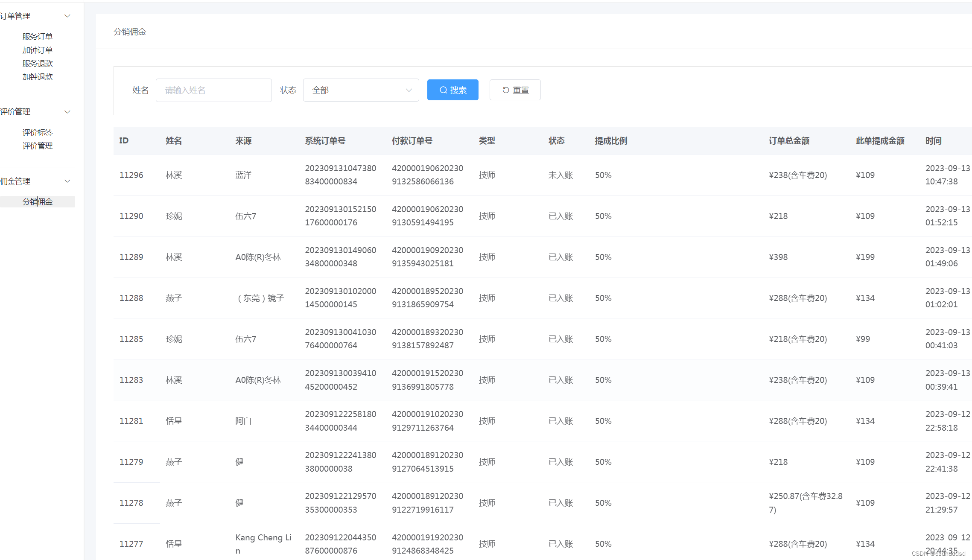Screen dimensions: 972x560
Task: Click the 时间 column header
Action: point(934,140)
